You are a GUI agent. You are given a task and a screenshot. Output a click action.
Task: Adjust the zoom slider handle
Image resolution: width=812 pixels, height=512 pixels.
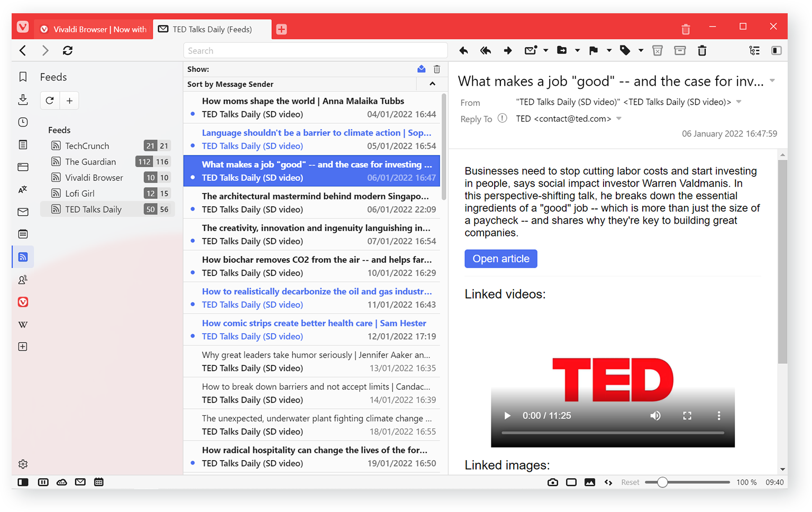[x=662, y=482]
